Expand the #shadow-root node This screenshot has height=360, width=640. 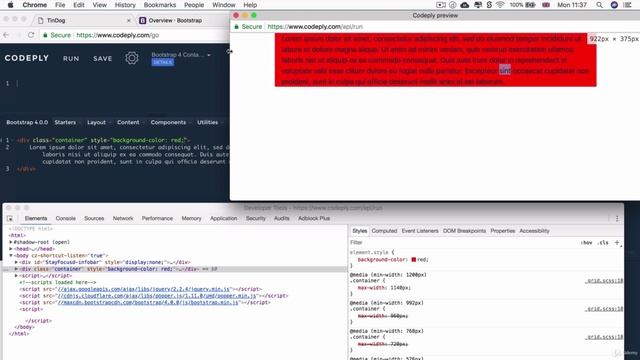coord(11,242)
